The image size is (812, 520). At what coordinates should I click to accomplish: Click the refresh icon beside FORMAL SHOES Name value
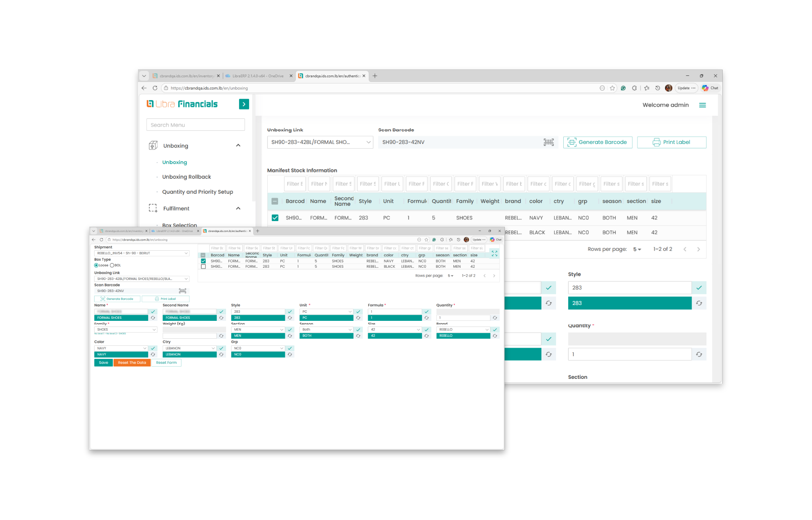coord(153,318)
